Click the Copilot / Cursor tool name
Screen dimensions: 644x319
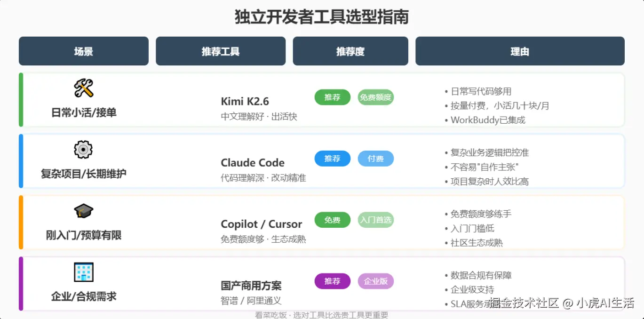coord(262,224)
